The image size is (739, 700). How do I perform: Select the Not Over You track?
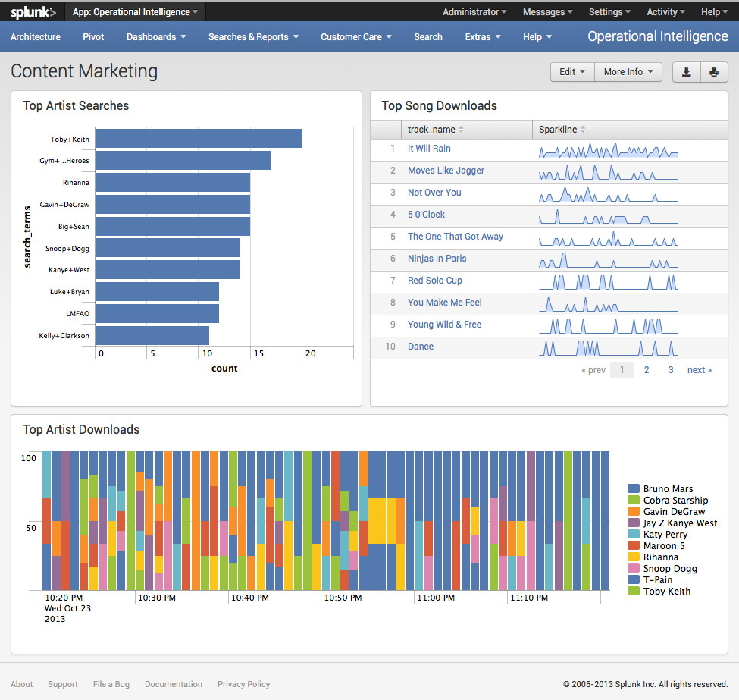pos(434,193)
